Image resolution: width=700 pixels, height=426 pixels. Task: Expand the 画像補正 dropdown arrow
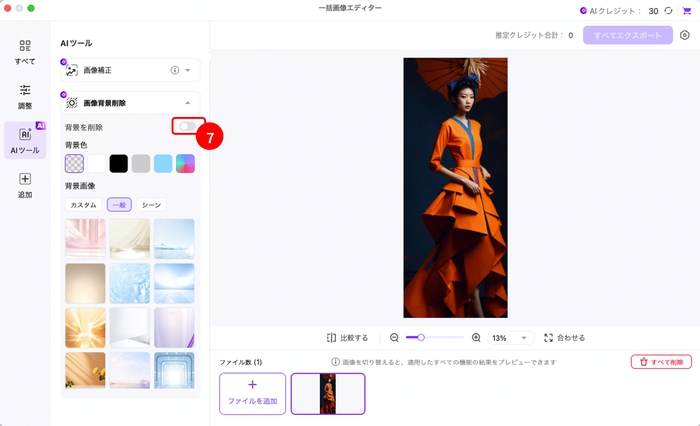(x=188, y=70)
